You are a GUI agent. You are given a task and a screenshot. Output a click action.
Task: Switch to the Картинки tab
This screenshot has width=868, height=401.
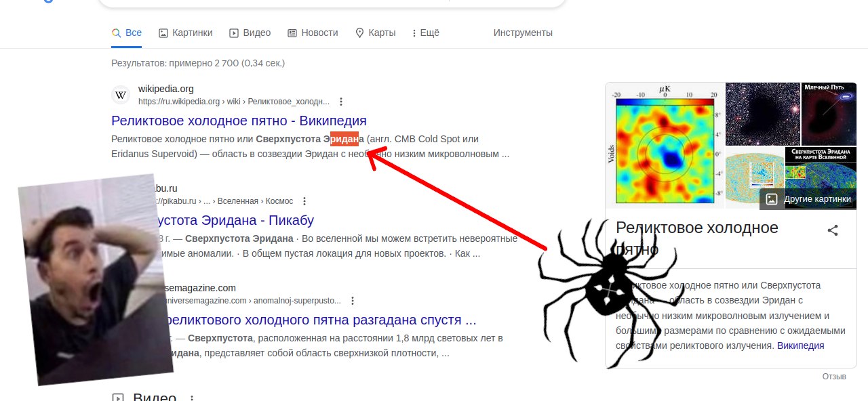(185, 33)
